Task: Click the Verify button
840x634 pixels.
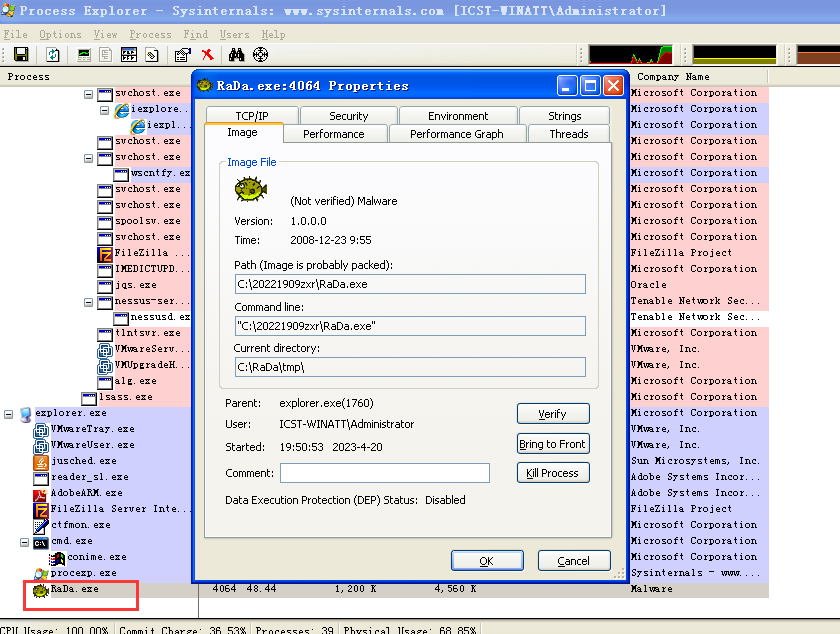Action: (553, 414)
